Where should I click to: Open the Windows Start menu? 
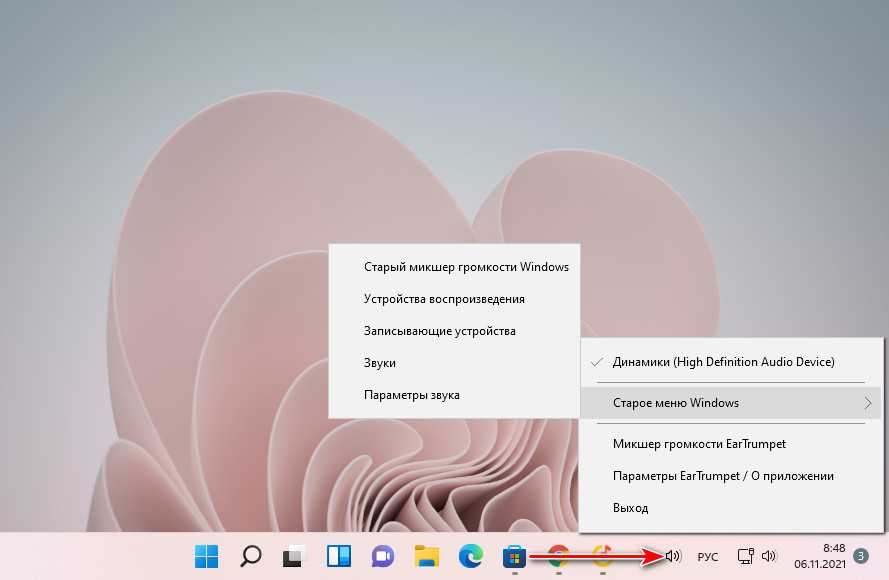click(x=207, y=556)
